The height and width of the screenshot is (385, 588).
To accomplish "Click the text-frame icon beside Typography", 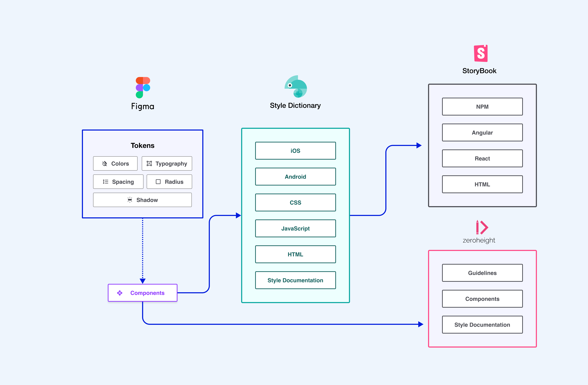I will [x=149, y=164].
